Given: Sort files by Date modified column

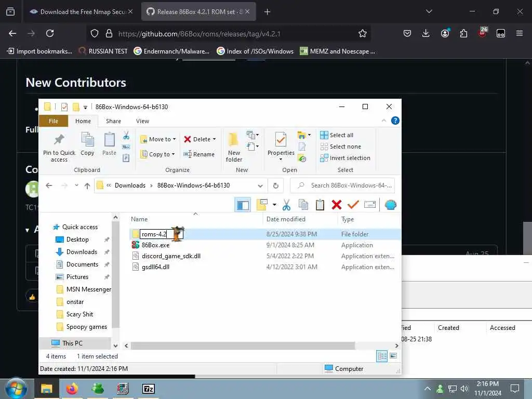Looking at the screenshot, I should point(286,219).
